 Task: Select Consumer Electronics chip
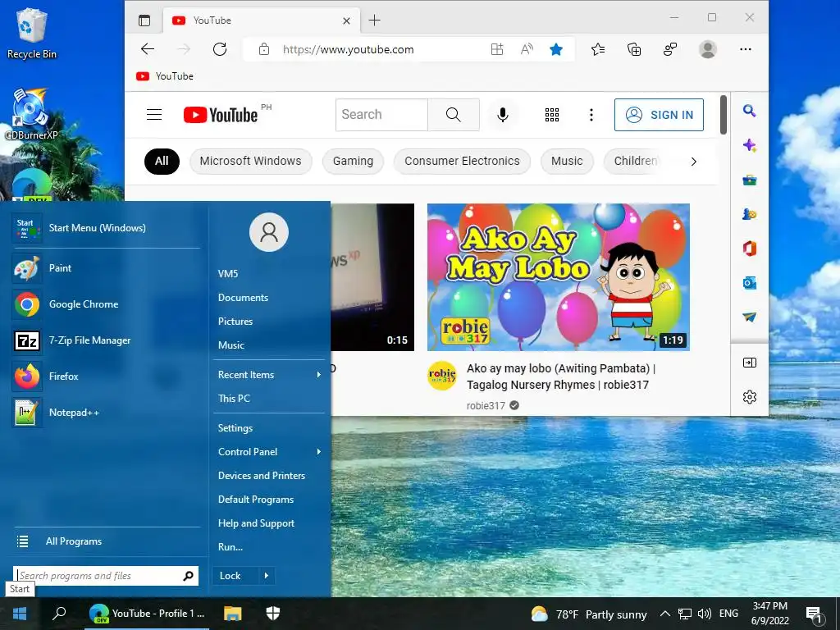[462, 162]
